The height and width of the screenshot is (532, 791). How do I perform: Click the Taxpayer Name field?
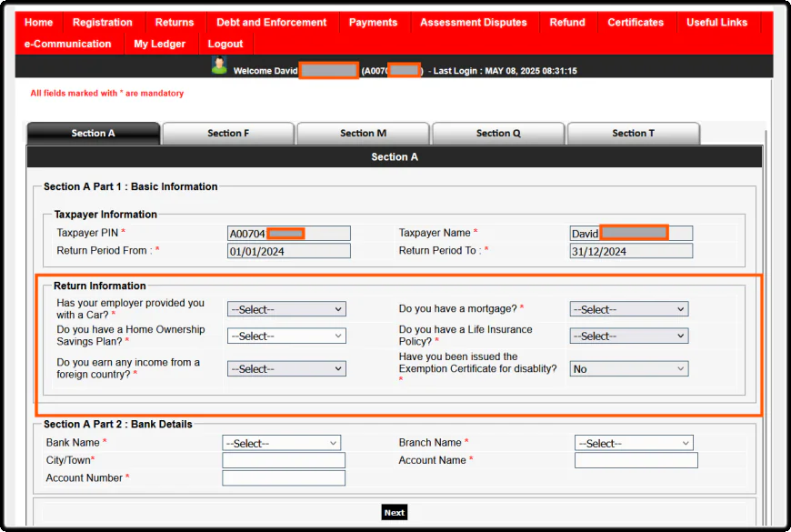point(631,233)
